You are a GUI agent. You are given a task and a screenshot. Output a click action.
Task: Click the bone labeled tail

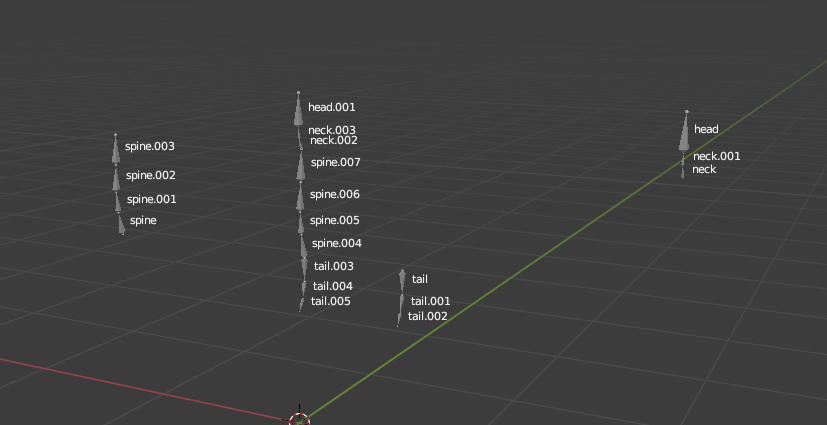[x=402, y=282]
